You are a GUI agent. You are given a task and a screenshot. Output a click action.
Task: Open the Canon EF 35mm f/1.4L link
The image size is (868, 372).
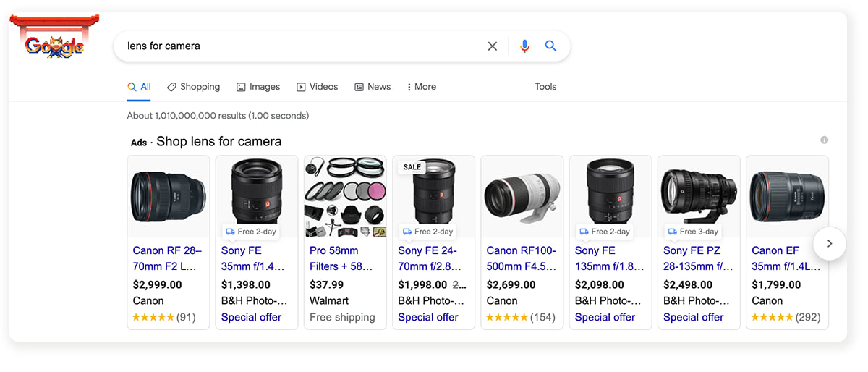tap(786, 258)
